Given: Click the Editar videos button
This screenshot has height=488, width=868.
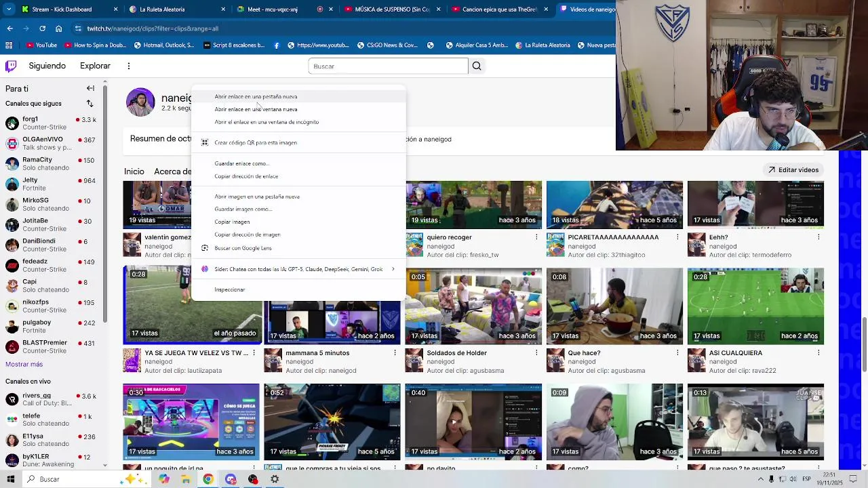Looking at the screenshot, I should point(793,169).
